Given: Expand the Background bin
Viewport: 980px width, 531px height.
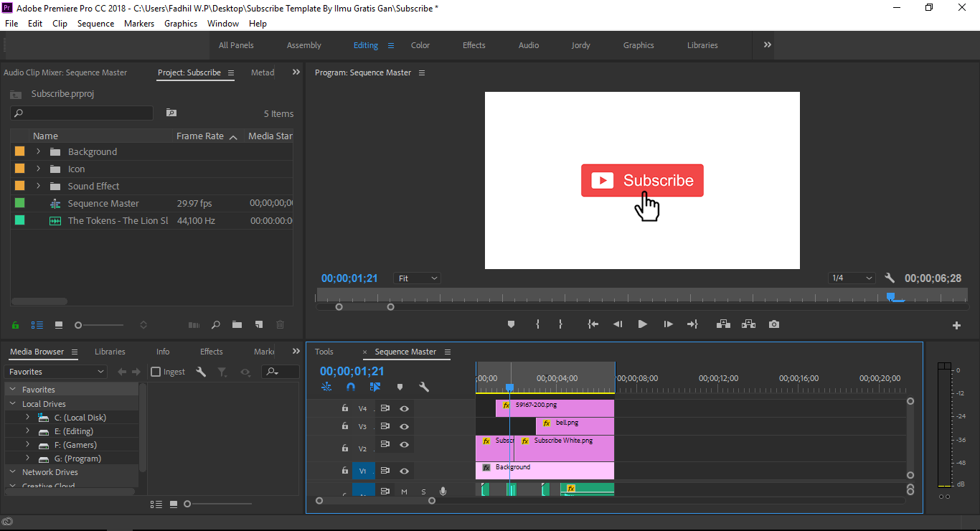Looking at the screenshot, I should [x=38, y=151].
